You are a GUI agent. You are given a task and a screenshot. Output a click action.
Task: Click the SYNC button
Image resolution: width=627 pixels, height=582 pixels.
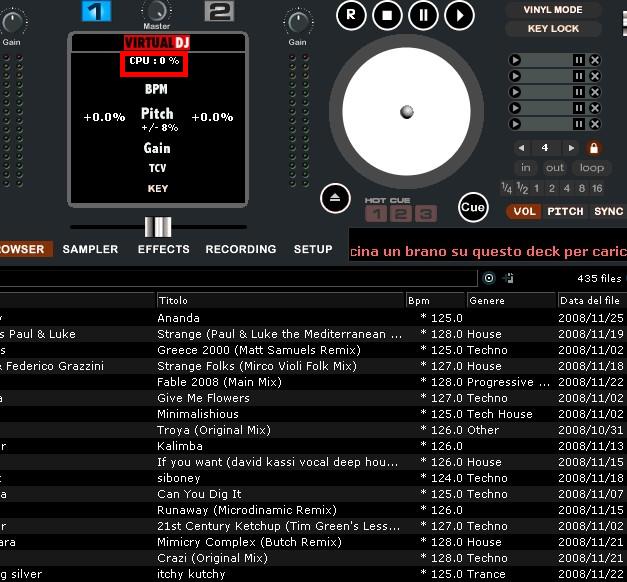(x=608, y=212)
